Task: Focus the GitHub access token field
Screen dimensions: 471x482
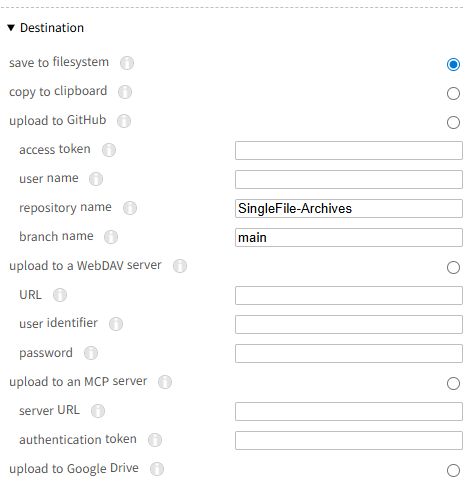Action: [349, 150]
